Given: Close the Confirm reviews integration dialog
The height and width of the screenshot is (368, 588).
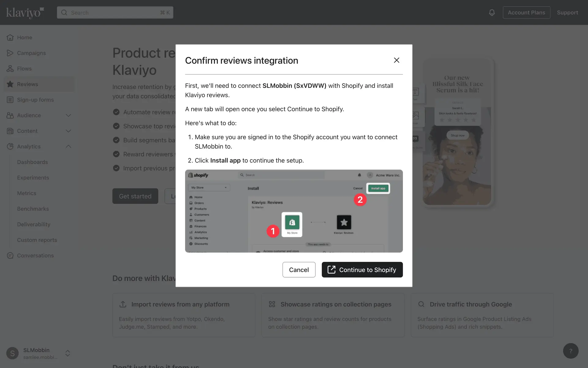Looking at the screenshot, I should [x=396, y=60].
